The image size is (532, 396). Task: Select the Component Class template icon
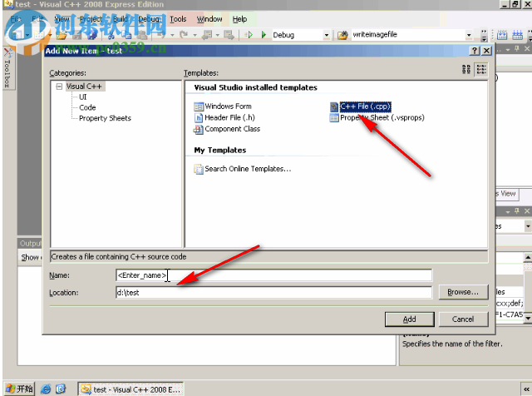click(198, 130)
